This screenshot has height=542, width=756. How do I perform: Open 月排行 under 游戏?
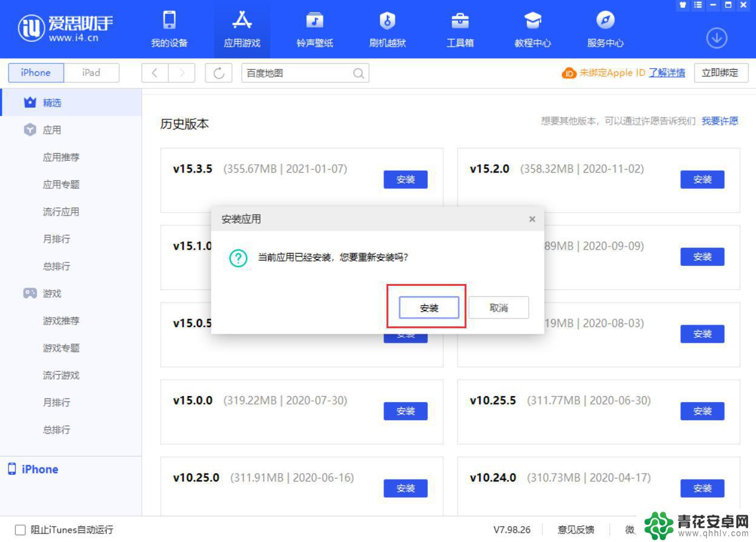tap(56, 402)
